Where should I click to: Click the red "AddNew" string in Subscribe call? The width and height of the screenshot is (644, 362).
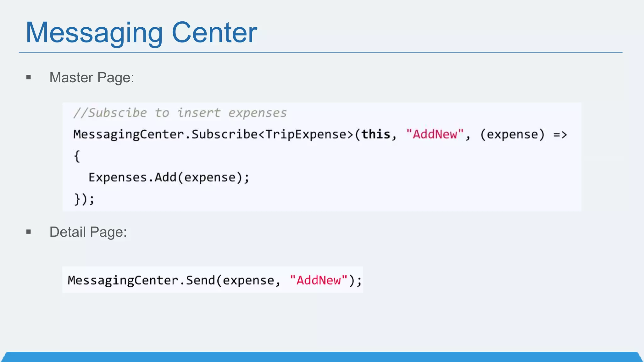click(435, 134)
